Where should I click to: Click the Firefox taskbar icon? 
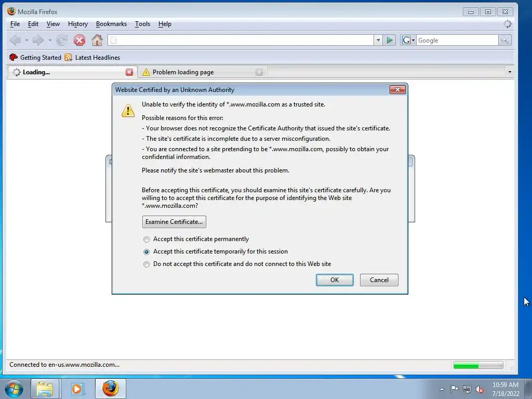coord(111,389)
